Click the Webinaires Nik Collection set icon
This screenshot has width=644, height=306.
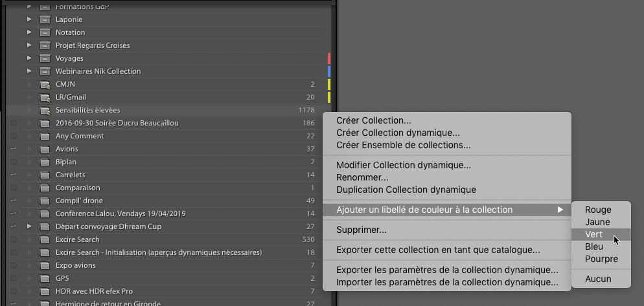[x=44, y=71]
